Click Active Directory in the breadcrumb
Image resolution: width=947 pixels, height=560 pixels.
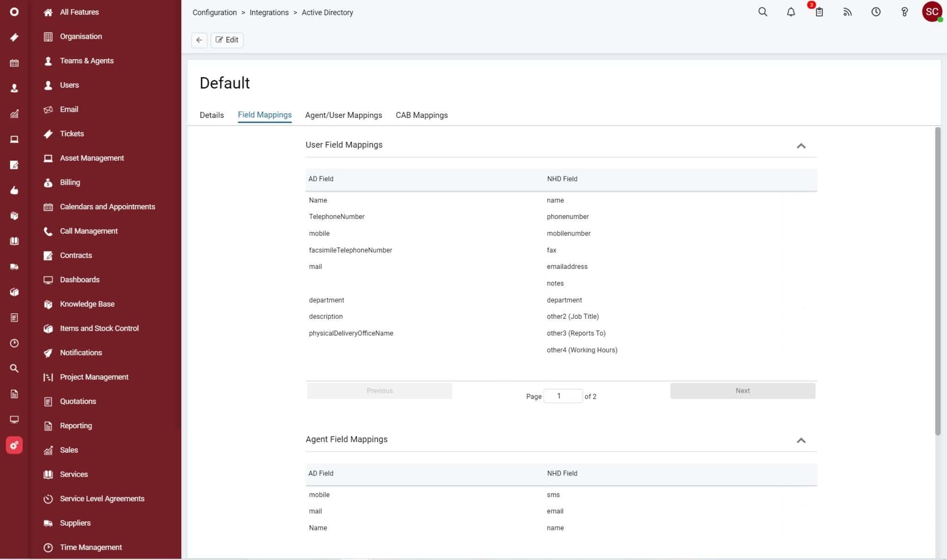pyautogui.click(x=327, y=12)
